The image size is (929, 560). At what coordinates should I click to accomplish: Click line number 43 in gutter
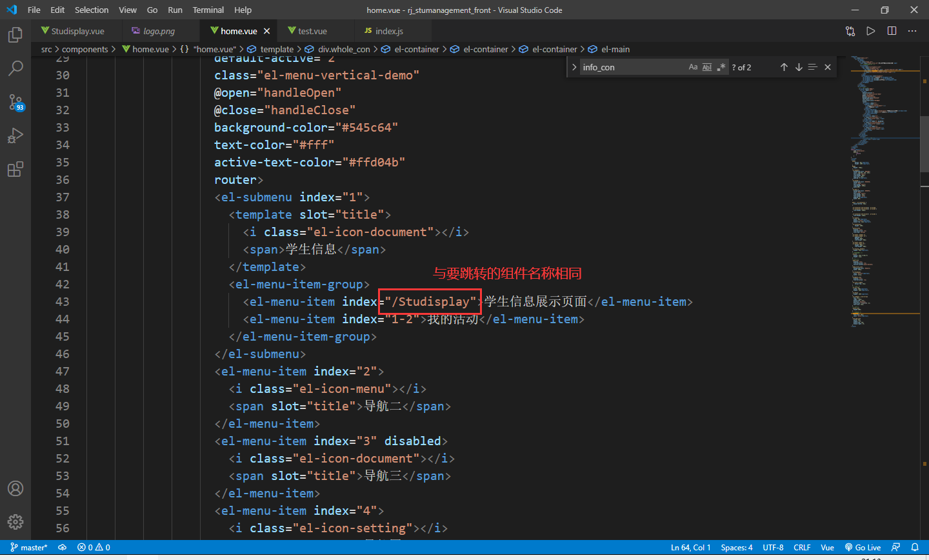click(x=63, y=301)
